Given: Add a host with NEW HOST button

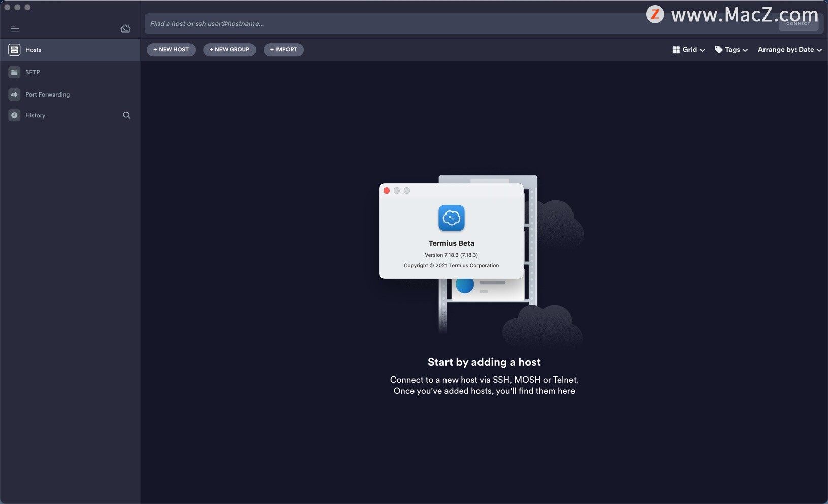Looking at the screenshot, I should tap(171, 50).
